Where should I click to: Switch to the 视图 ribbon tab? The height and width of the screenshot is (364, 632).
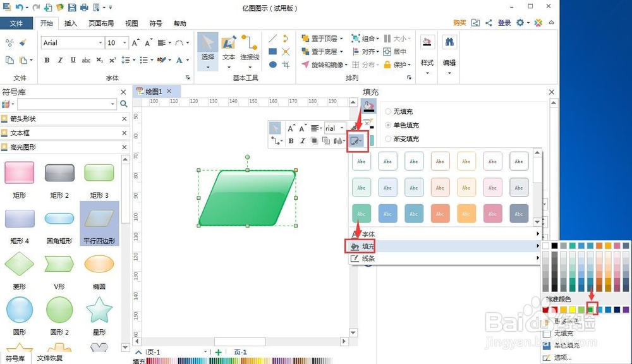coord(131,23)
